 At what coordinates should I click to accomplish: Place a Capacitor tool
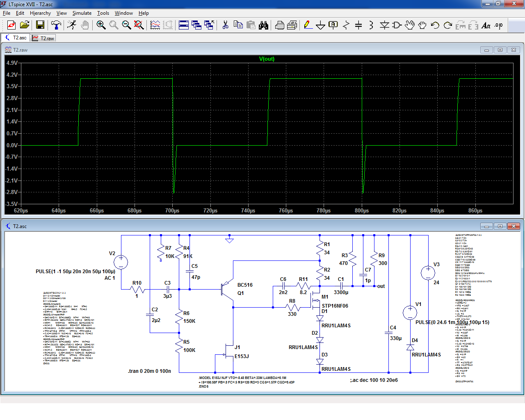click(358, 25)
